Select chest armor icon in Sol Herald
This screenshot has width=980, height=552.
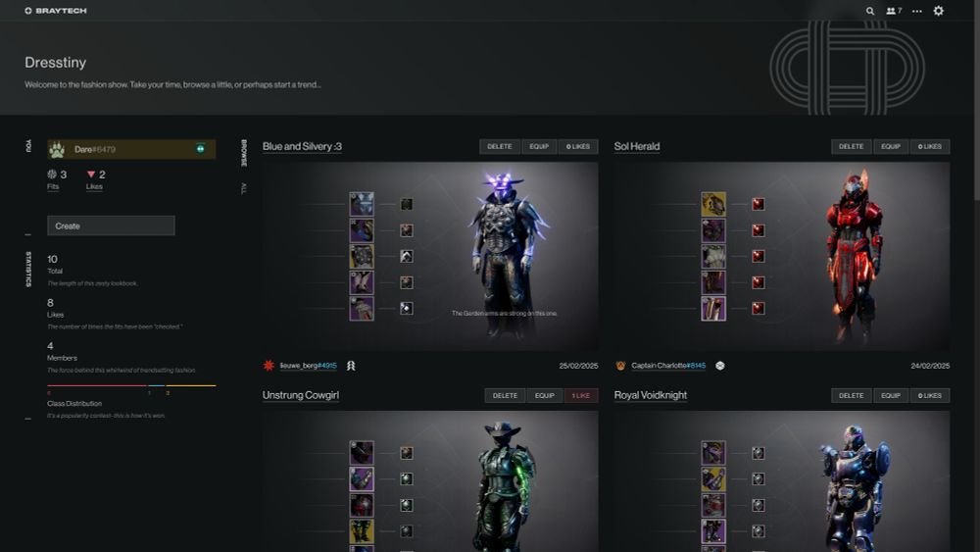click(713, 256)
